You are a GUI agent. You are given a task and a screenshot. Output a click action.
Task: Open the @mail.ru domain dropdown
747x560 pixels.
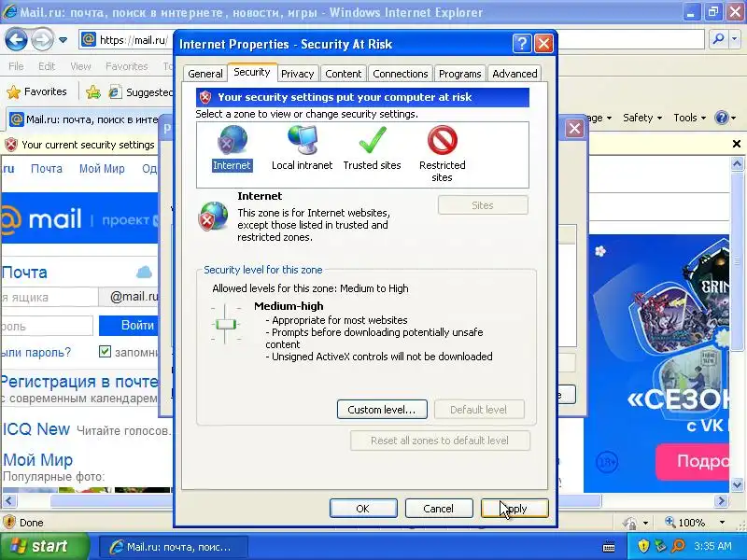pos(129,297)
